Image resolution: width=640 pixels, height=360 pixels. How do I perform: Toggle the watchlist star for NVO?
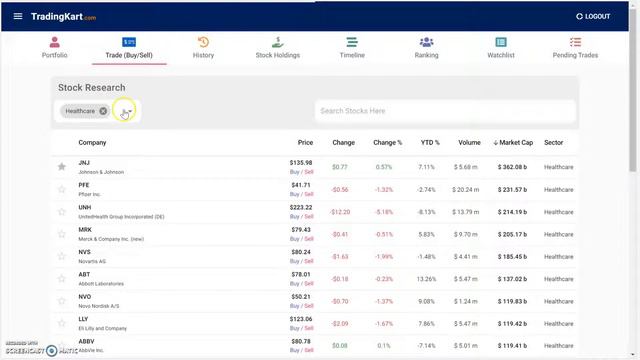62,301
